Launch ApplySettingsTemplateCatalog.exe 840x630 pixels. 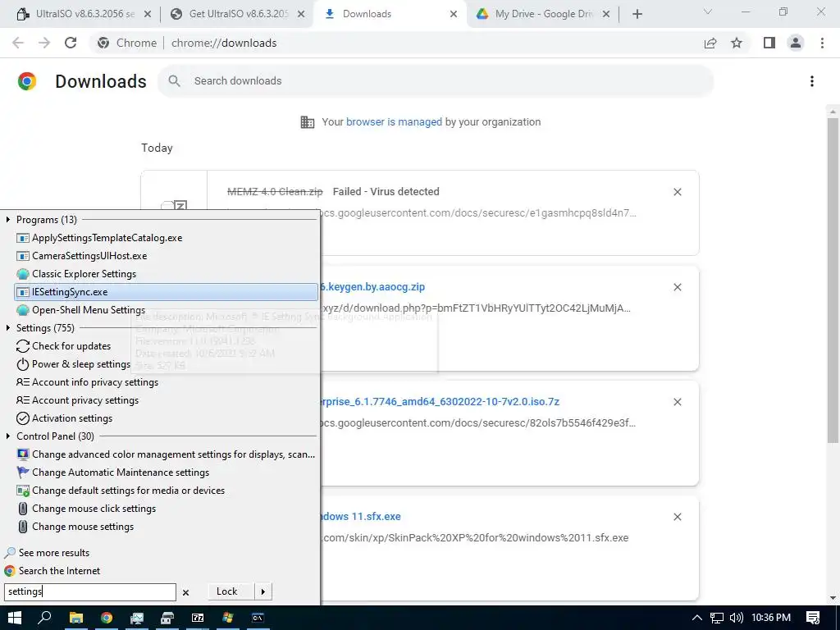pyautogui.click(x=167, y=238)
